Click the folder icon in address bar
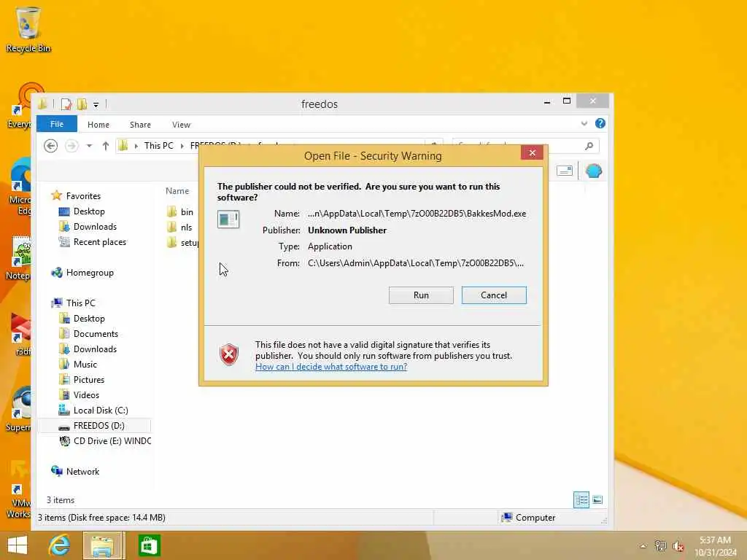 click(123, 146)
